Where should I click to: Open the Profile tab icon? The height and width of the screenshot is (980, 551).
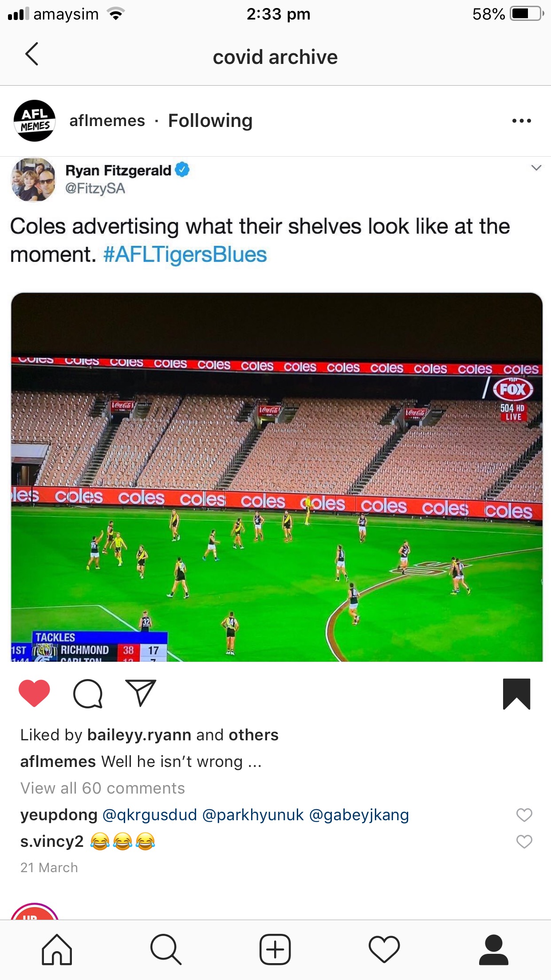493,949
